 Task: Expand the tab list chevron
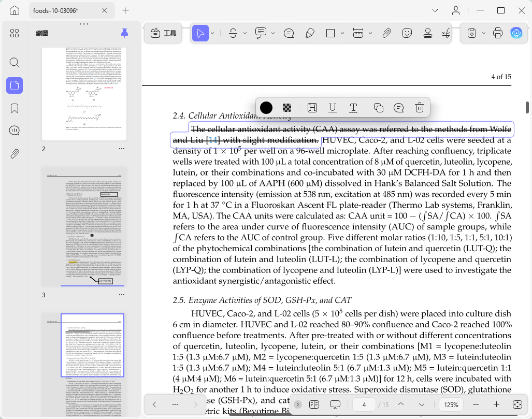click(435, 10)
